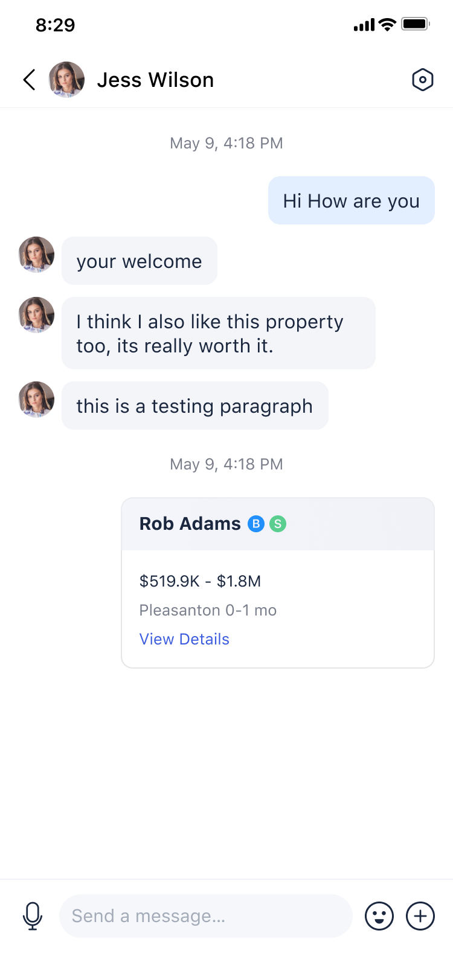Viewport: 453px width, 980px height.
Task: Focus the Send a message field
Action: [x=205, y=916]
